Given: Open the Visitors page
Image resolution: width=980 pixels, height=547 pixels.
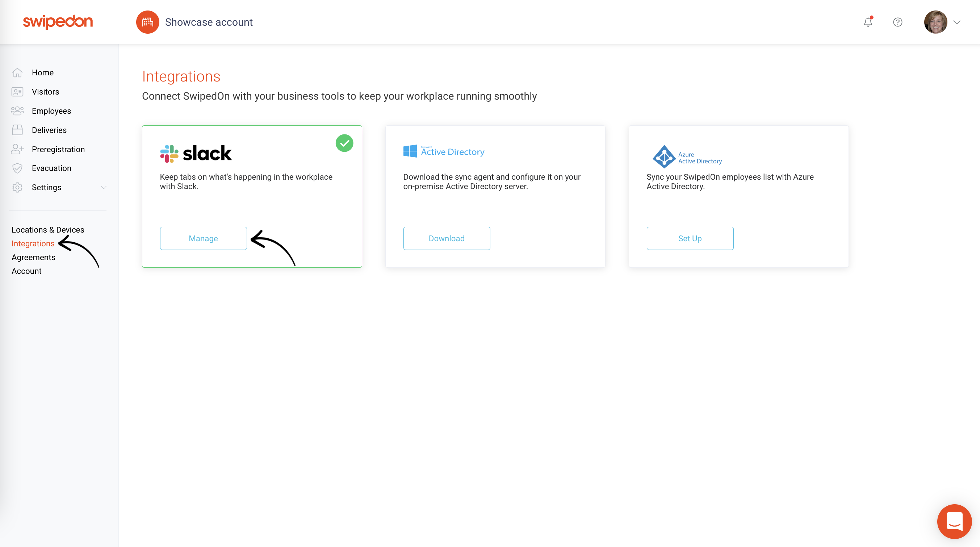Looking at the screenshot, I should (x=45, y=92).
